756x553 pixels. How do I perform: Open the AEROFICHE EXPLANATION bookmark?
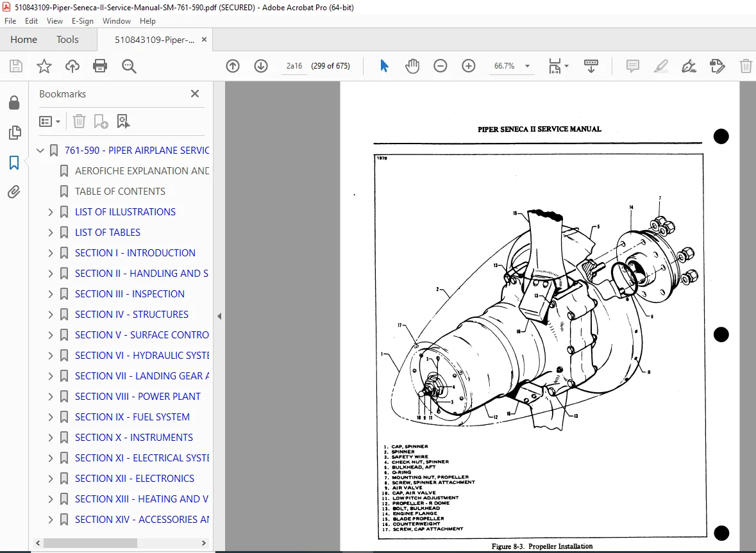coord(142,171)
